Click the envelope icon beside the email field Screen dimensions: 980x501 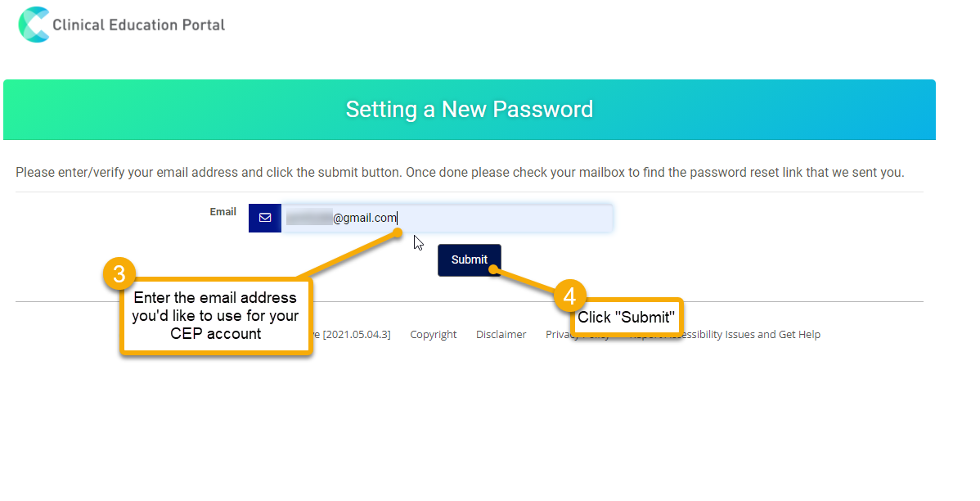pyautogui.click(x=265, y=218)
